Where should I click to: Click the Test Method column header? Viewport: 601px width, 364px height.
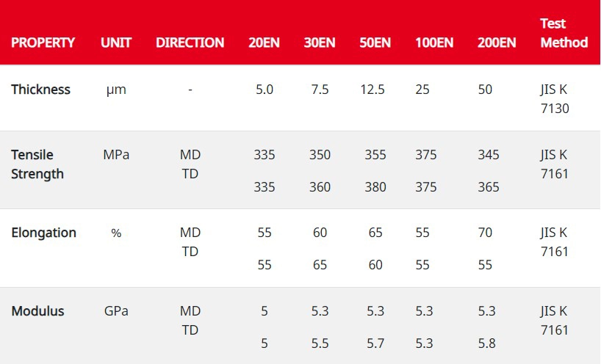click(564, 33)
